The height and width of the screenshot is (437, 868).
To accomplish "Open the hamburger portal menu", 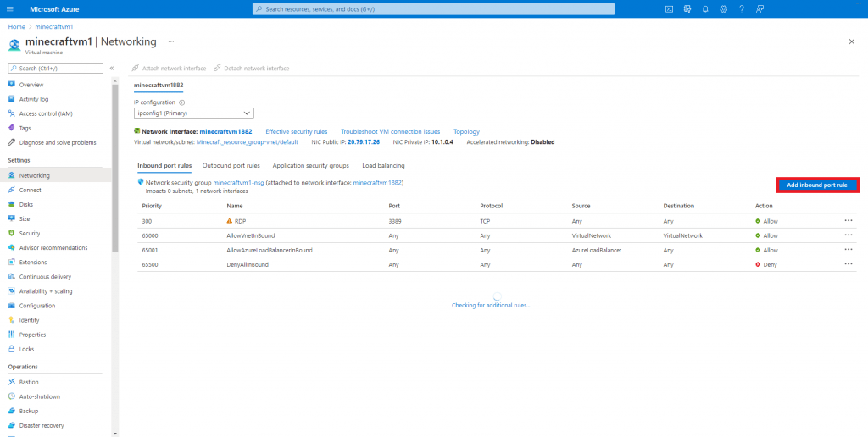I will tap(11, 8).
